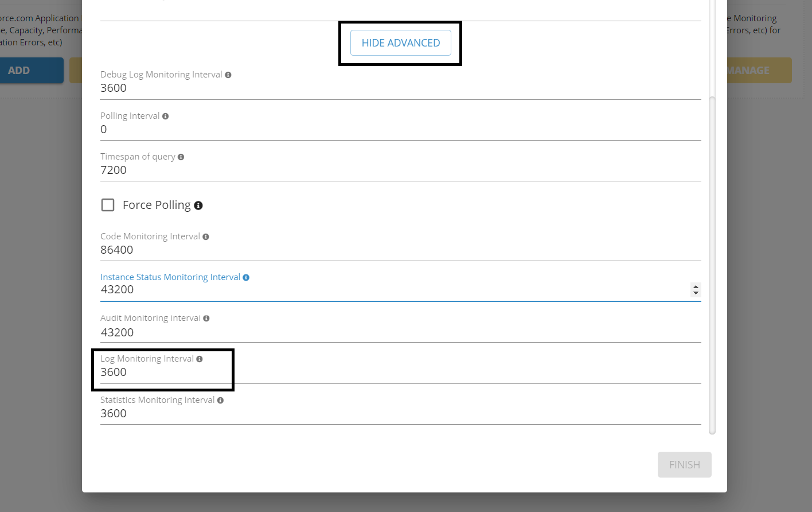Collapse advanced settings with HIDE ADVANCED
Screen dimensions: 812x512
[400, 42]
